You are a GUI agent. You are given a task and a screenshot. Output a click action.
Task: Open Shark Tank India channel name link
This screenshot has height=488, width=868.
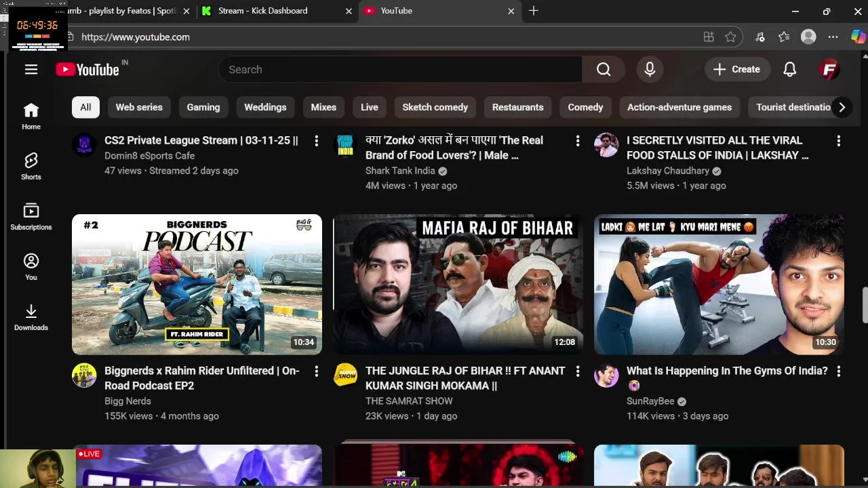(x=400, y=171)
